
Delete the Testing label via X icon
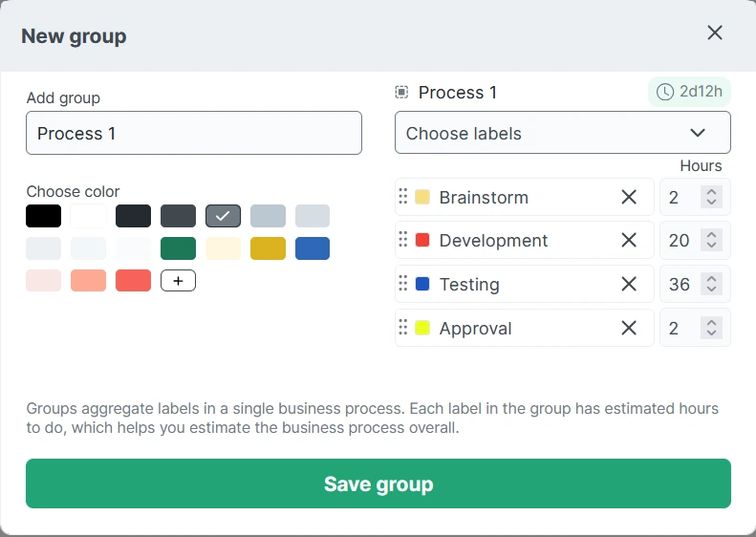(x=629, y=284)
